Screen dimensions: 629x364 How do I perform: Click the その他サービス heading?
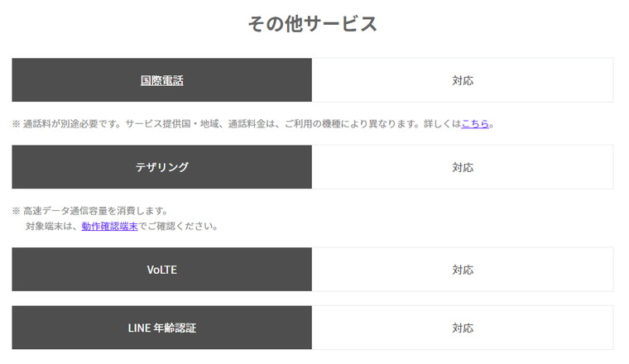click(313, 24)
